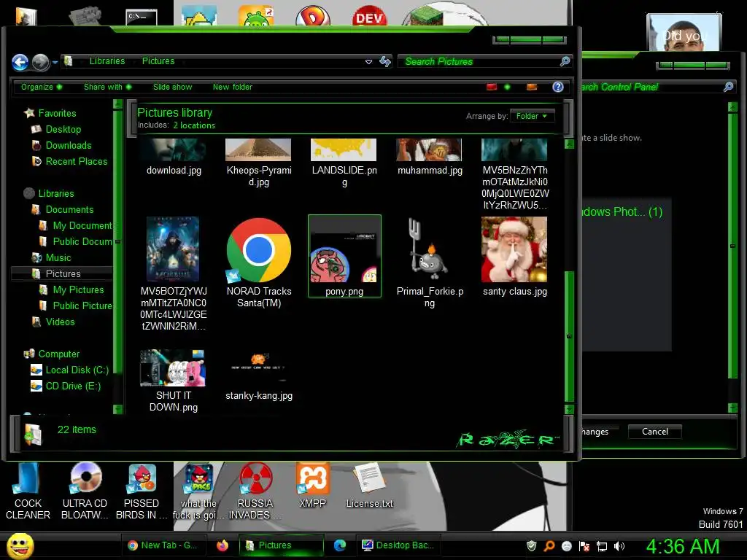This screenshot has width=747, height=560.
Task: Open RUSSIA INVADES desktop shortcut
Action: tap(255, 491)
